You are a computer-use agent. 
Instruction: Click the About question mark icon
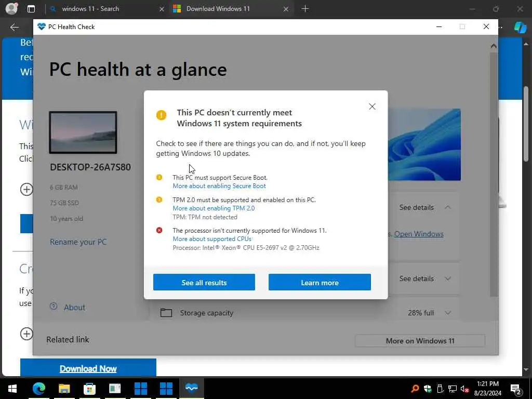(x=54, y=307)
